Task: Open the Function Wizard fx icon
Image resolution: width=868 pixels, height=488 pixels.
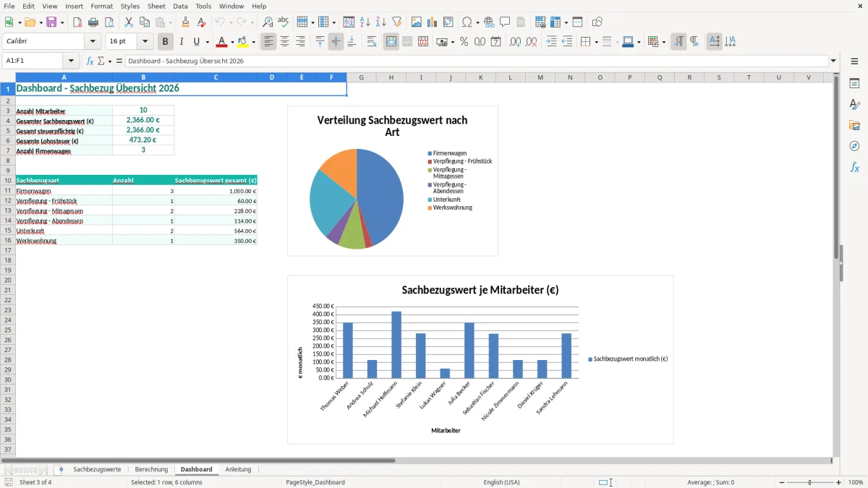Action: coord(90,61)
